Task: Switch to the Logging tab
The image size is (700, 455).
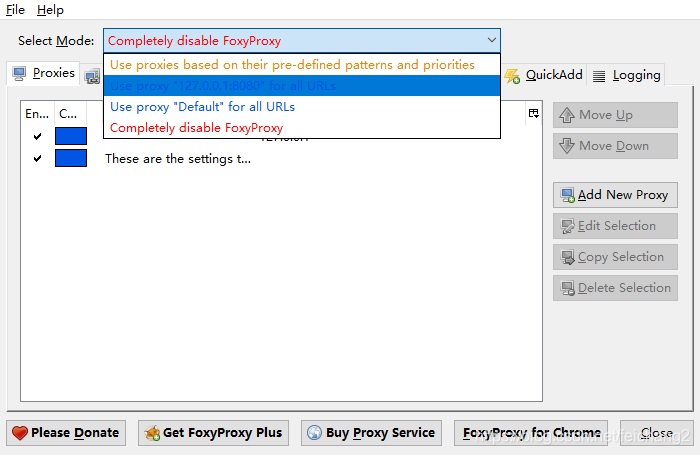Action: pos(626,75)
